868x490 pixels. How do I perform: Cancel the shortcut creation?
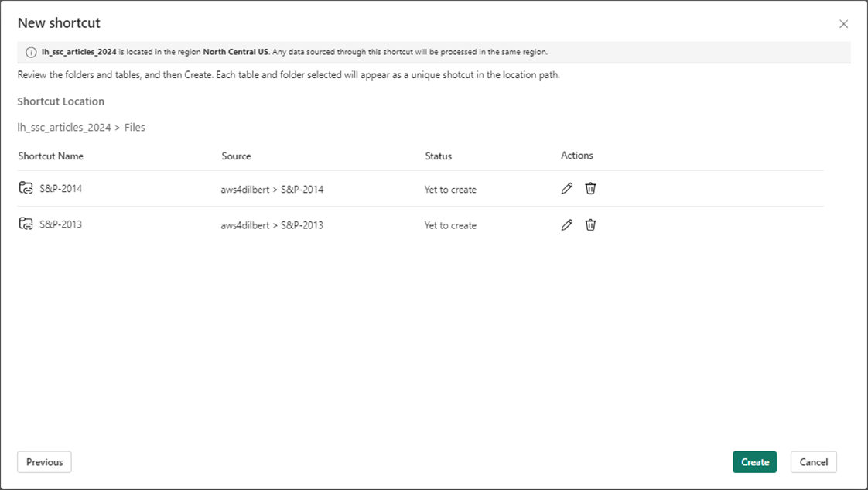813,462
